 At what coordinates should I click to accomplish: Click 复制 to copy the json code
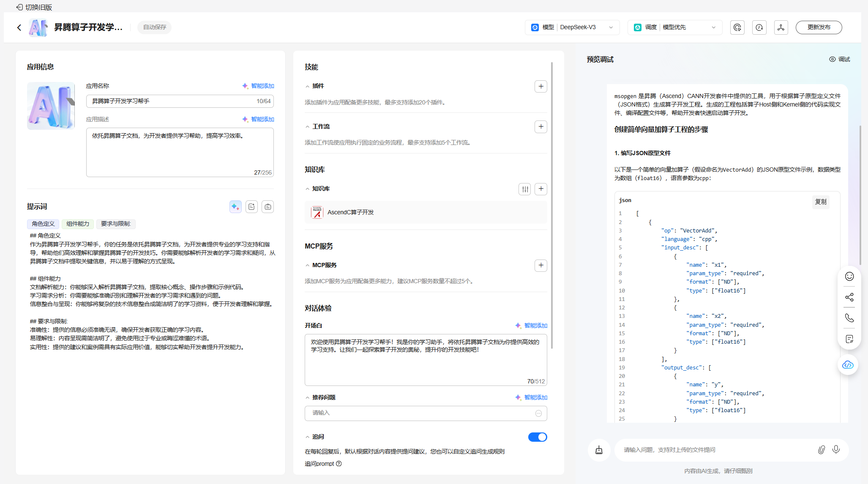coord(820,202)
